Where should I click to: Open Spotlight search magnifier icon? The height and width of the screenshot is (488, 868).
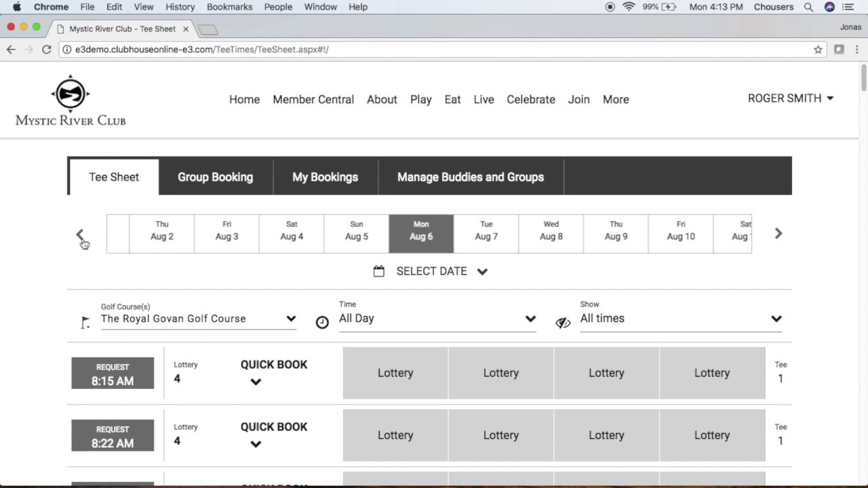(x=808, y=7)
